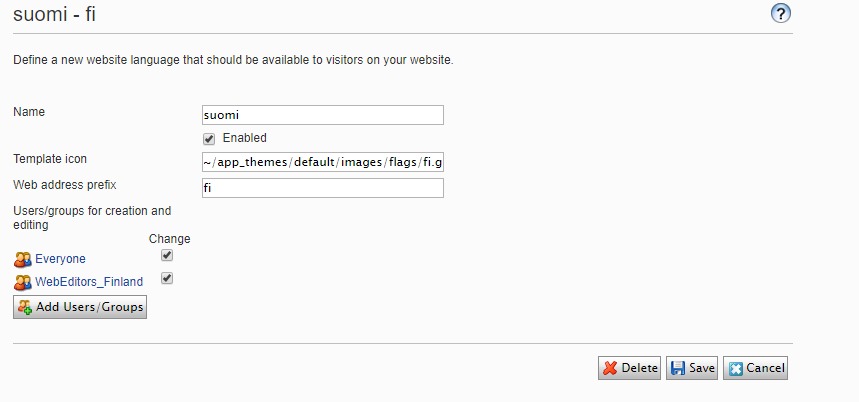Open the WebEditors_Finland group link

point(89,282)
